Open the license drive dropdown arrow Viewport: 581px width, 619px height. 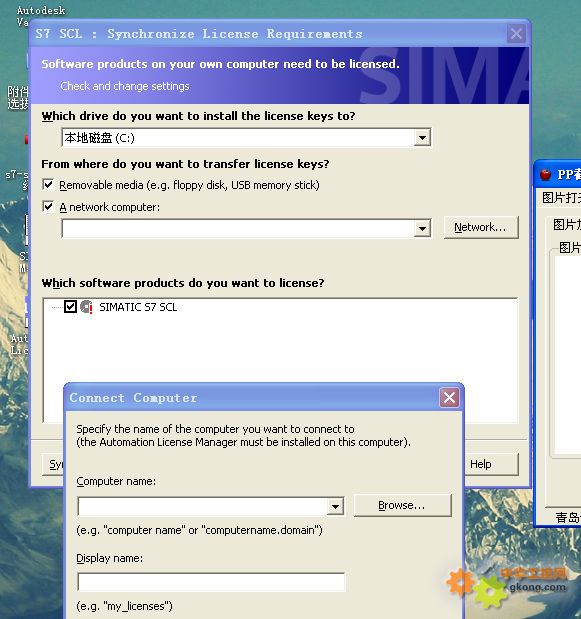(422, 138)
